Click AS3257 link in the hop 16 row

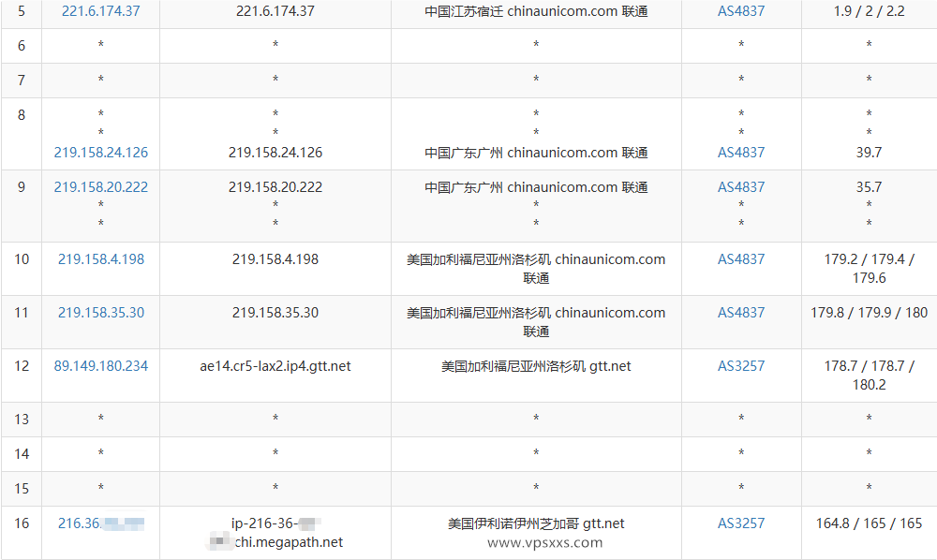741,523
